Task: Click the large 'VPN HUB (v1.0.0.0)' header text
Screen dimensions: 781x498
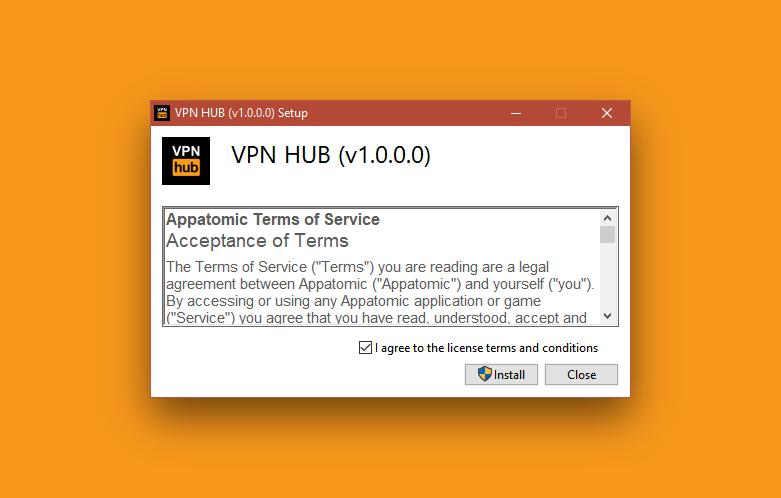Action: click(331, 155)
